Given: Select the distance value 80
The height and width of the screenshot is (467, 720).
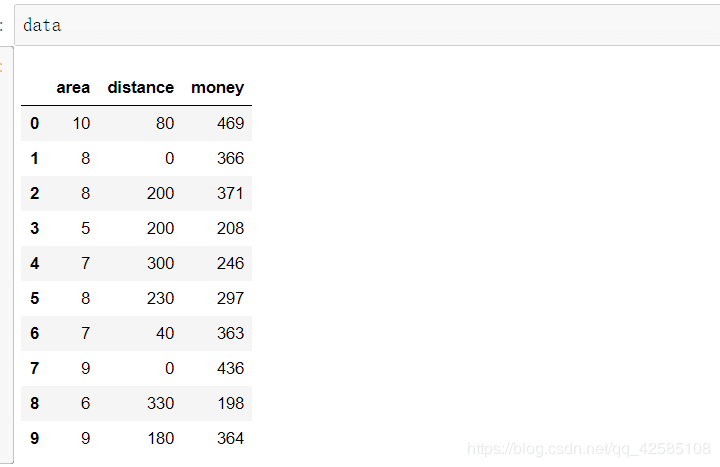Looking at the screenshot, I should (x=165, y=123).
